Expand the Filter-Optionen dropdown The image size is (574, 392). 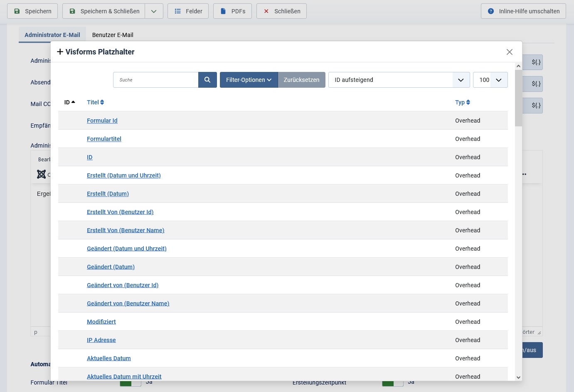(249, 80)
